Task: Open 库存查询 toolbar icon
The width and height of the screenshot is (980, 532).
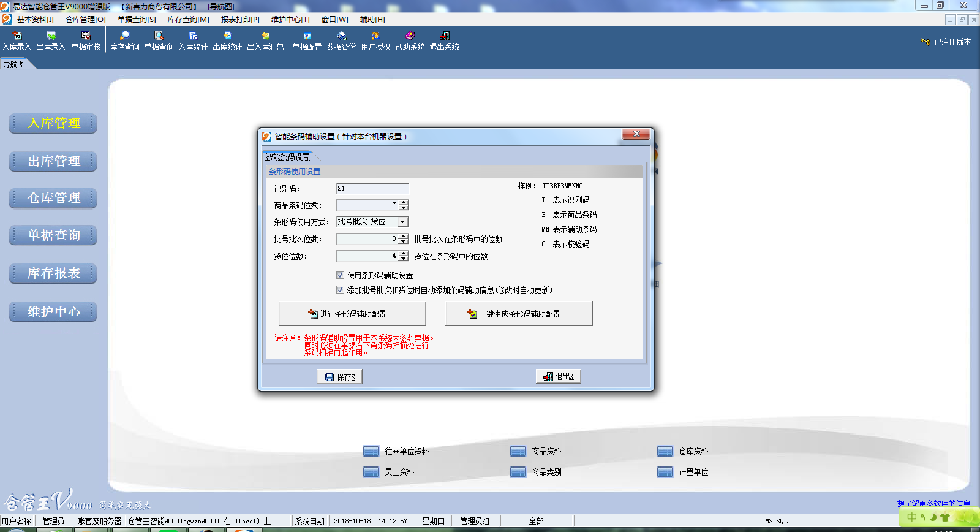Action: [124, 40]
